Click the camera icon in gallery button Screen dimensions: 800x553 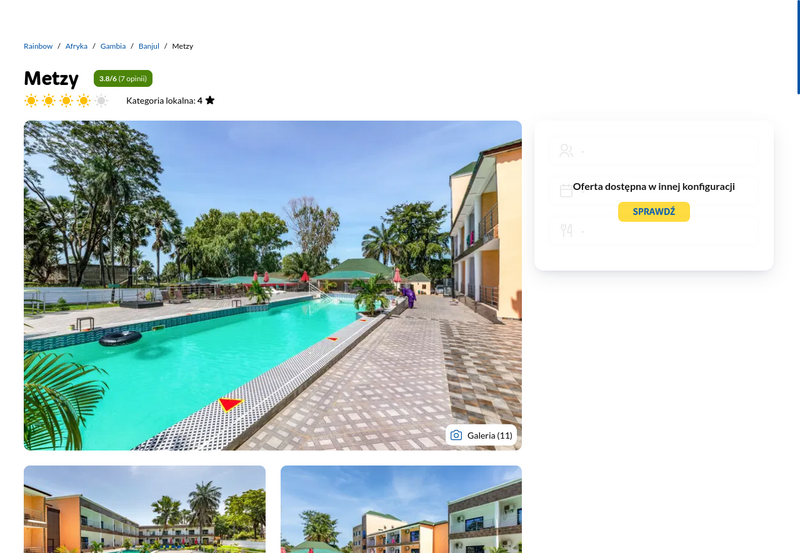[456, 435]
